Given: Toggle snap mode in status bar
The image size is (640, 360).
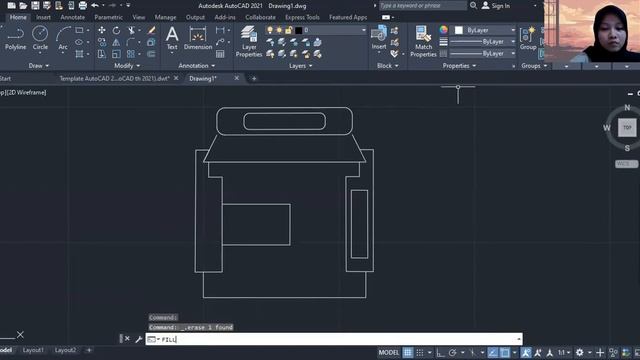Looking at the screenshot, I should pos(420,353).
